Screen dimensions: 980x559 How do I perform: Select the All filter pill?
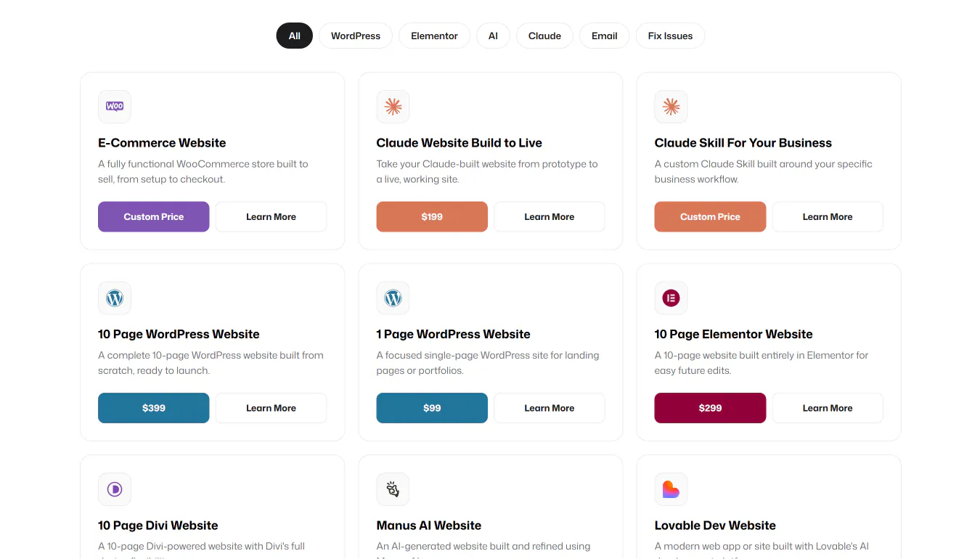click(294, 36)
